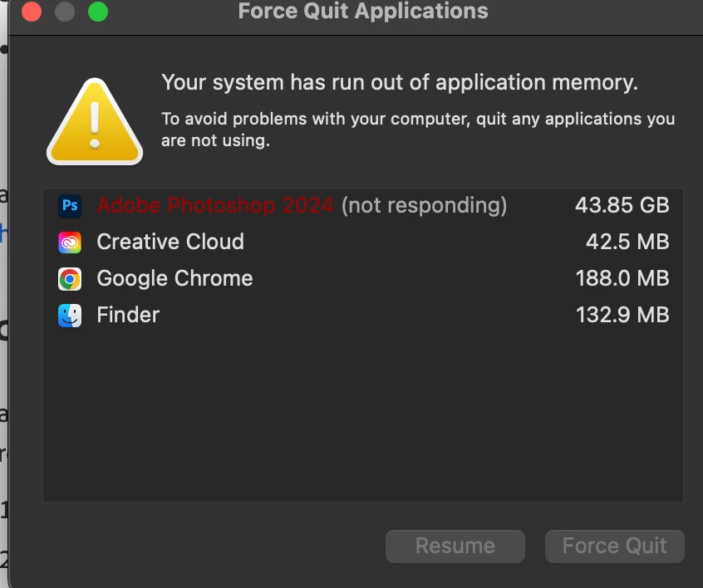Select the Creative Cloud row

click(363, 242)
